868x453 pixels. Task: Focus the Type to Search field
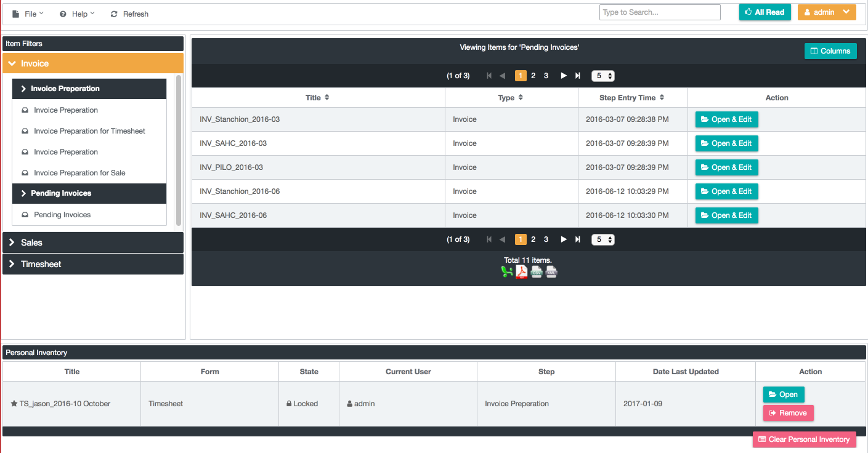coord(660,12)
